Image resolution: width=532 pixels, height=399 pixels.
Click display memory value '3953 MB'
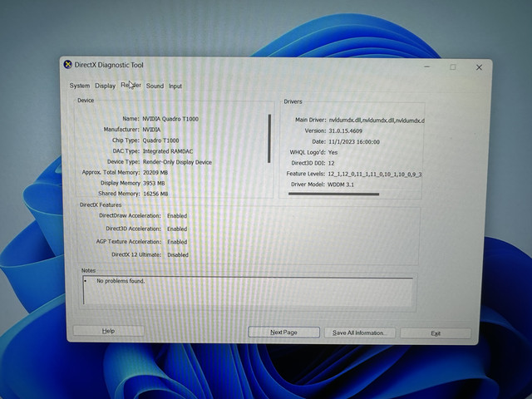click(154, 183)
